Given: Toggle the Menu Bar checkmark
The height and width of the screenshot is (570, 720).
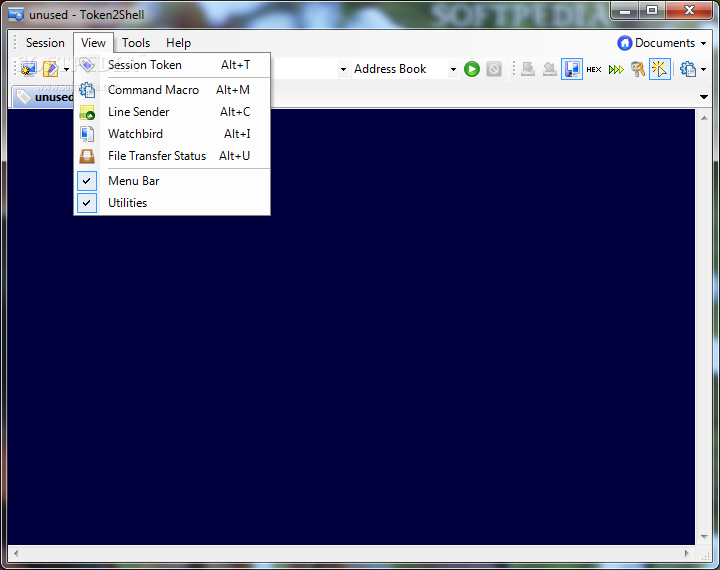Looking at the screenshot, I should tap(87, 181).
